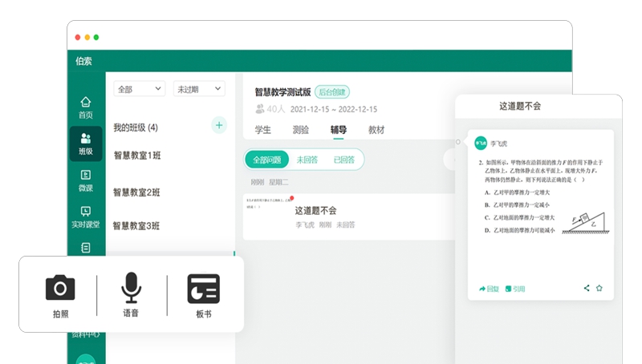The width and height of the screenshot is (642, 364).
Task: Switch to the 测验 tab
Action: [x=301, y=130]
